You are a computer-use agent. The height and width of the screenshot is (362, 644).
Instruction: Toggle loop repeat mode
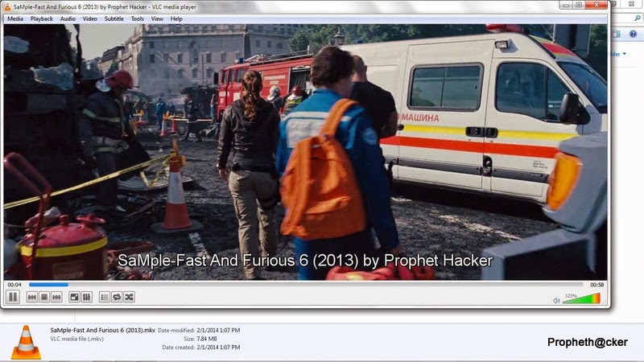pyautogui.click(x=117, y=297)
